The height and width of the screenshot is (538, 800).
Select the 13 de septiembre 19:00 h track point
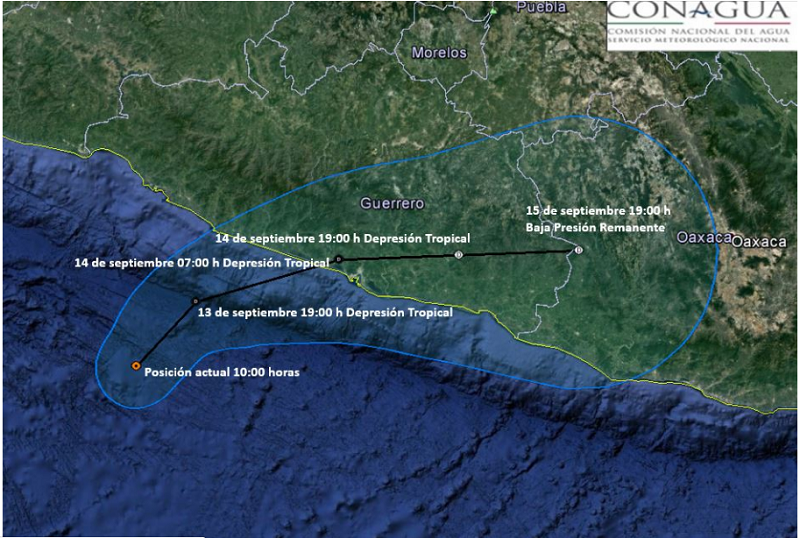click(195, 302)
